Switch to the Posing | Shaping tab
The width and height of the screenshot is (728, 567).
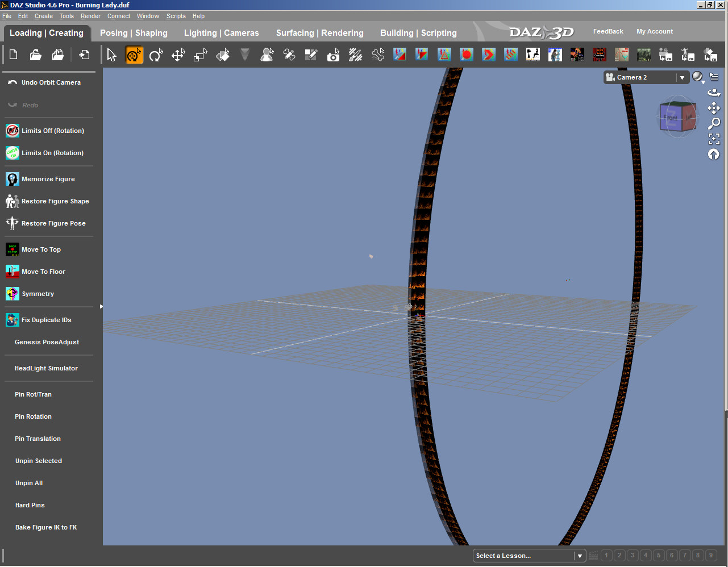coord(134,33)
